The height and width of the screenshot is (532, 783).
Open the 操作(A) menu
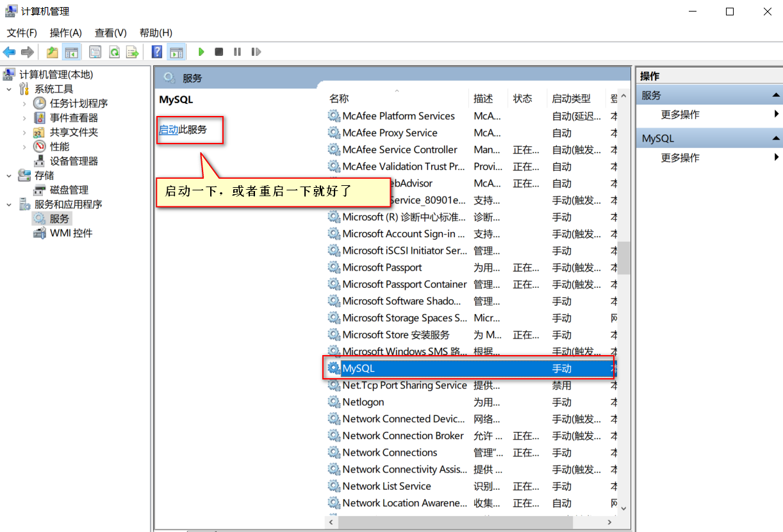tap(66, 33)
